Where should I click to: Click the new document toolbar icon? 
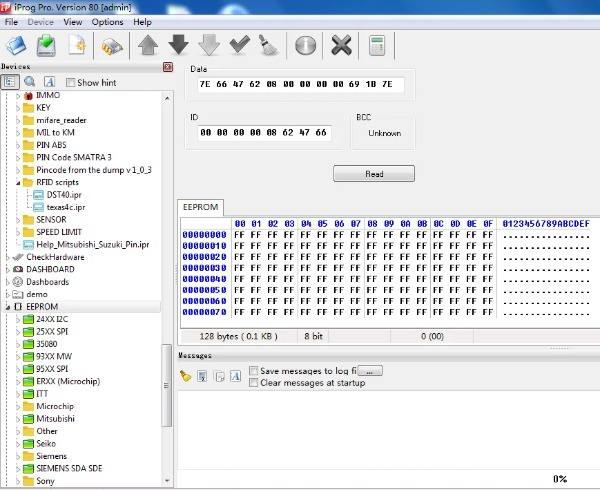(76, 45)
